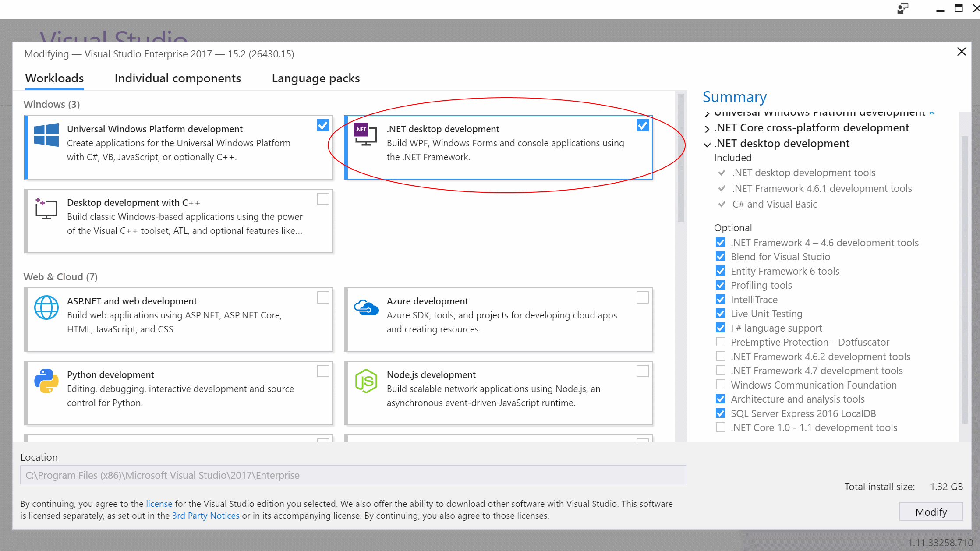Select the Azure development workload card title
The image size is (980, 551).
pos(427,301)
